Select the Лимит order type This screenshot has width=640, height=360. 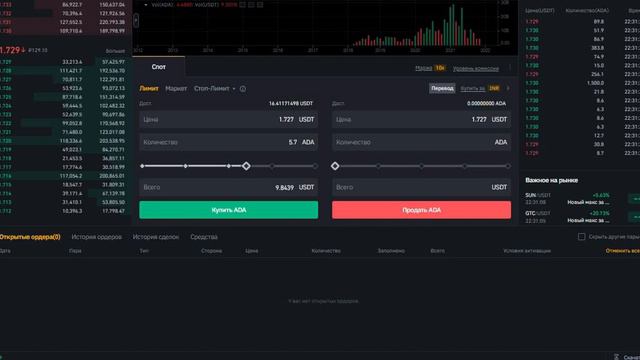click(149, 89)
